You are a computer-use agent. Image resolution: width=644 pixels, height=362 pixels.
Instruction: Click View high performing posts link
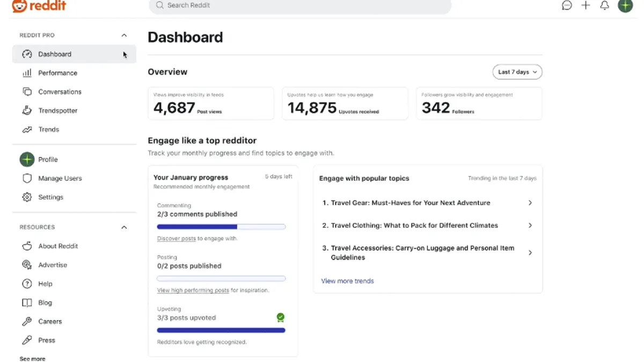[193, 290]
